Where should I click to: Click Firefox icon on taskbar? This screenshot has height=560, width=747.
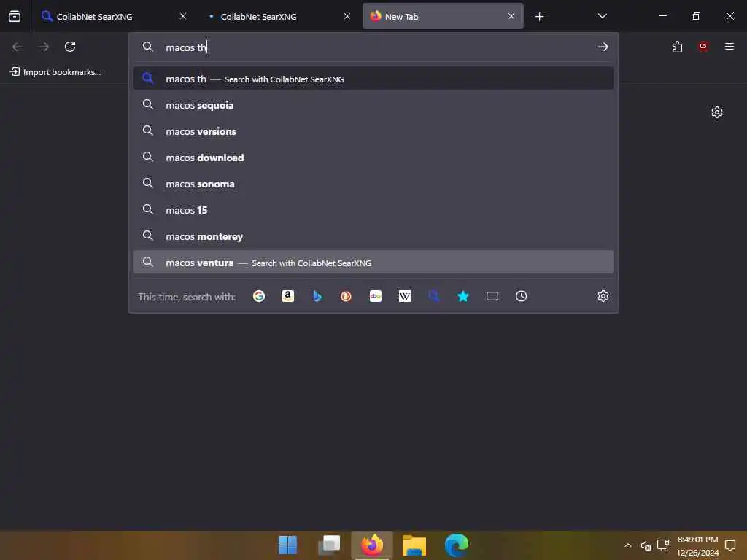372,545
